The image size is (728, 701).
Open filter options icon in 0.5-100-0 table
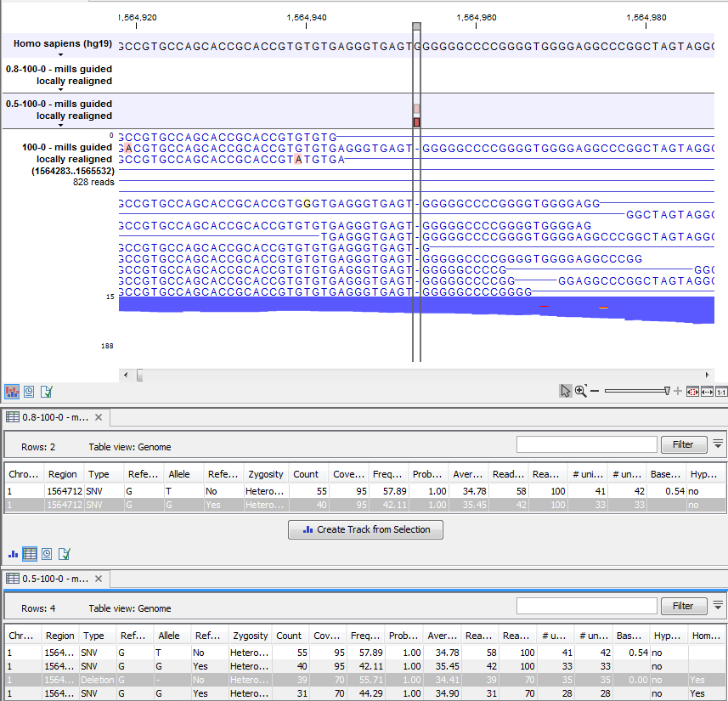[x=718, y=605]
